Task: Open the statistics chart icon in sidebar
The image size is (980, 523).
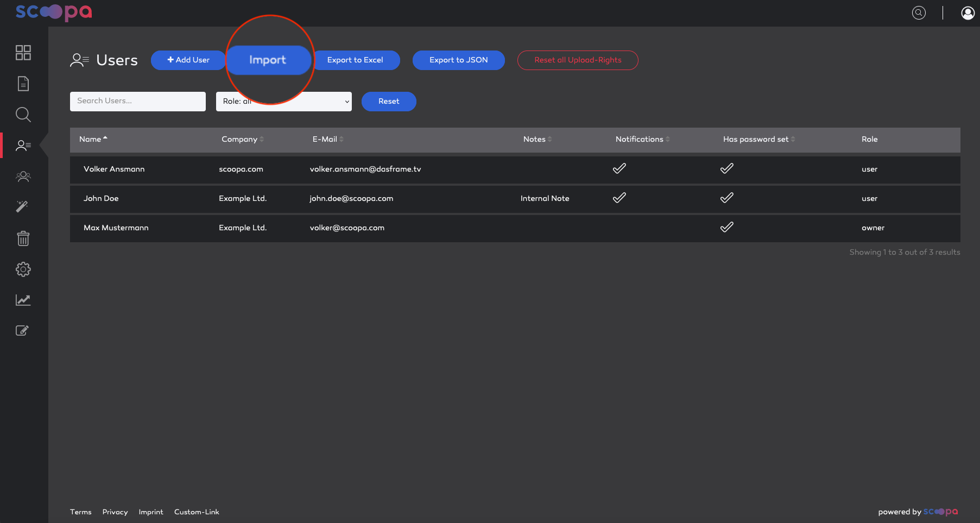Action: [23, 300]
